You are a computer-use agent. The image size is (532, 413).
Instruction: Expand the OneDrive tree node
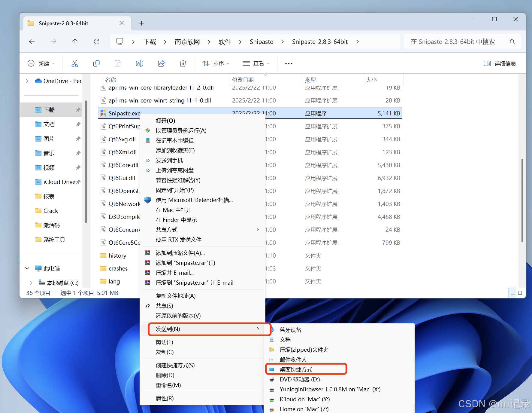27,81
